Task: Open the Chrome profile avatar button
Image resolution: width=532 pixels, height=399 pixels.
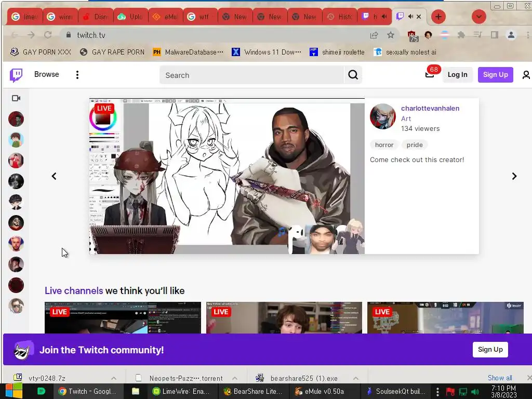Action: (x=511, y=35)
